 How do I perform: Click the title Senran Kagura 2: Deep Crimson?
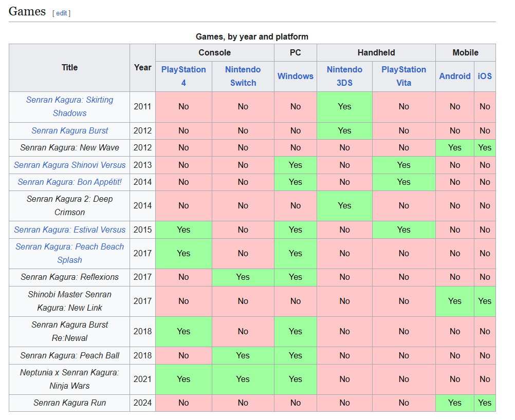[x=69, y=206]
